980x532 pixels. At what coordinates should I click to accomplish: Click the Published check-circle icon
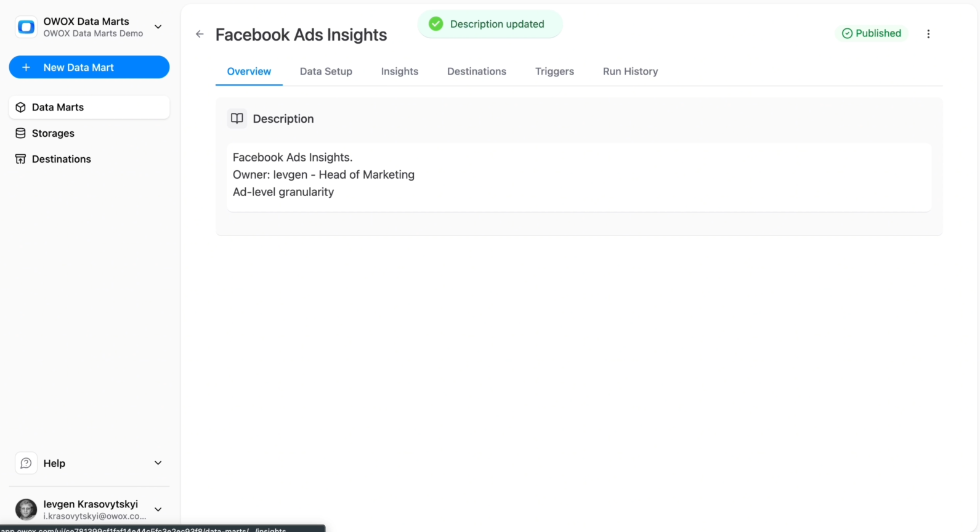coord(847,33)
